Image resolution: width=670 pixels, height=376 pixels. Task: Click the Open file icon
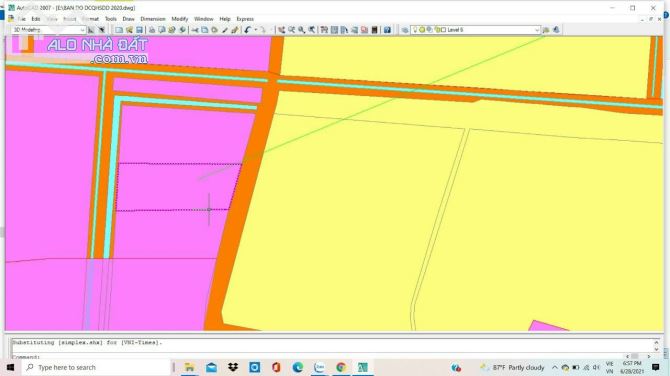[129, 30]
